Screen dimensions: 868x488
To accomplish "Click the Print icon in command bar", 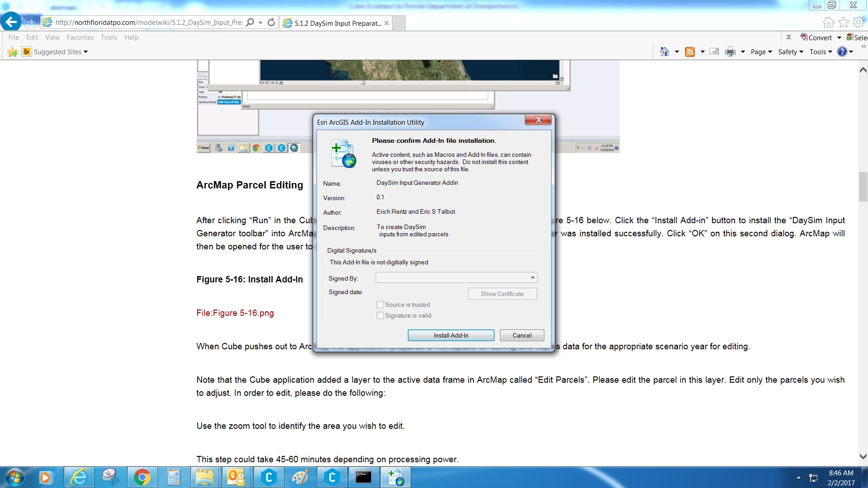I will pyautogui.click(x=730, y=52).
